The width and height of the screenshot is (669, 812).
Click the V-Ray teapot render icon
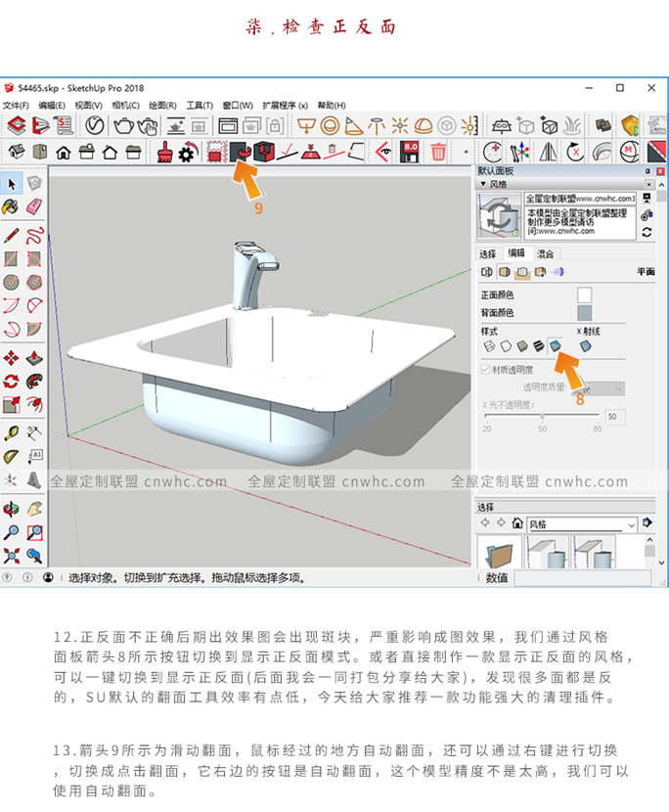tap(124, 126)
